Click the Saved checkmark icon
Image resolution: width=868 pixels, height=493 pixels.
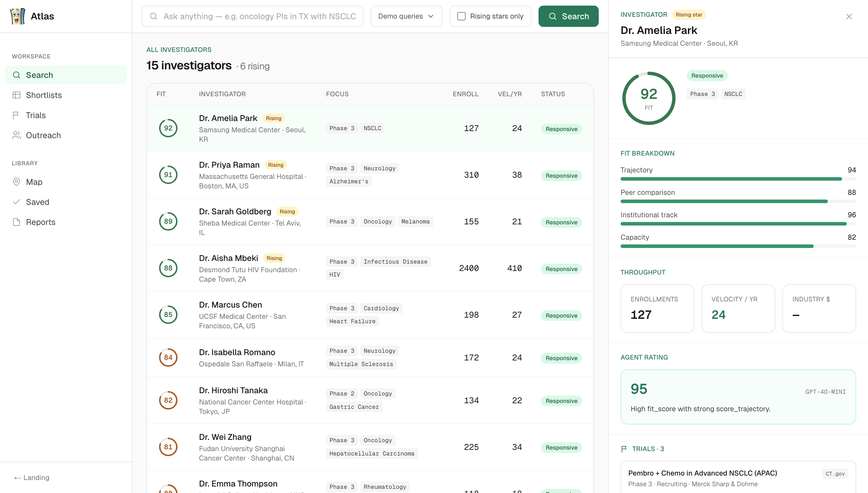16,202
